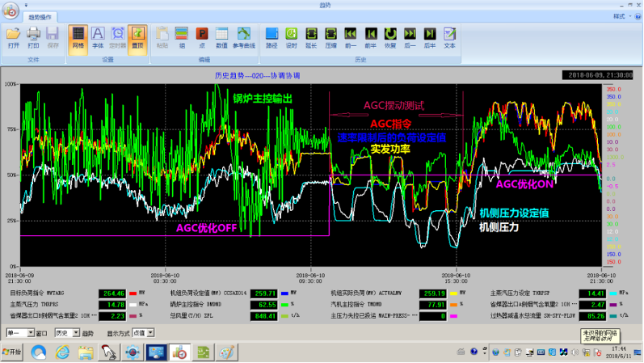Screen dimensions: 644x363
Task: Open the 字体 (Font) settings
Action: tap(98, 37)
